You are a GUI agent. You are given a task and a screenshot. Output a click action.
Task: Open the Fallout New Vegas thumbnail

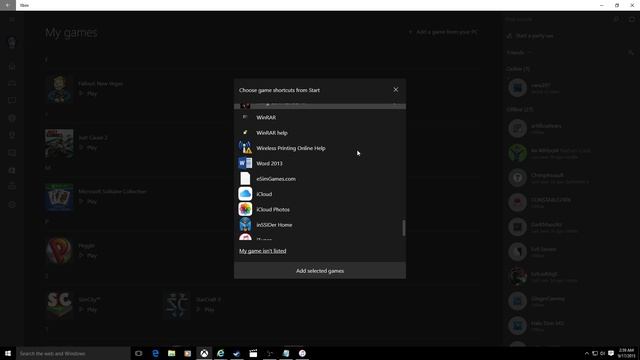pos(59,89)
